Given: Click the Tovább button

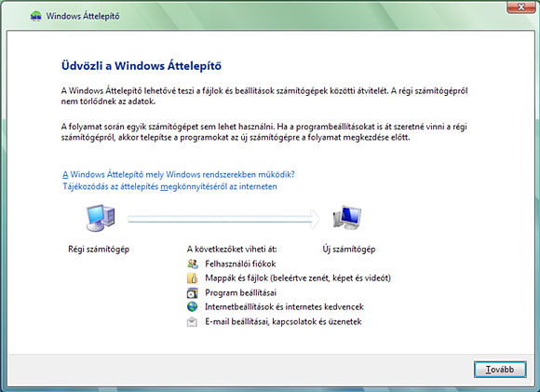Looking at the screenshot, I should tap(500, 370).
